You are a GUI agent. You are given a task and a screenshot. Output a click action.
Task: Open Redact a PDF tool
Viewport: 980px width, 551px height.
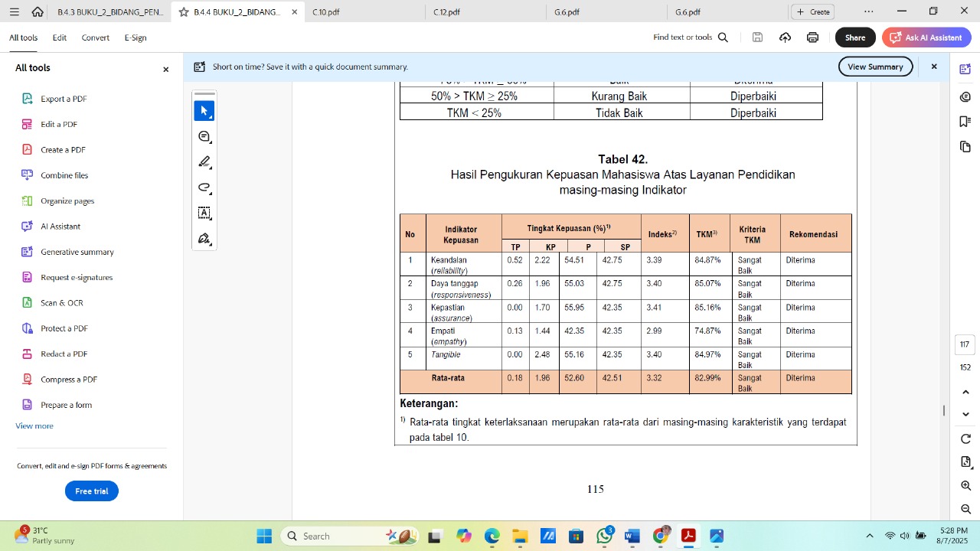coord(64,354)
